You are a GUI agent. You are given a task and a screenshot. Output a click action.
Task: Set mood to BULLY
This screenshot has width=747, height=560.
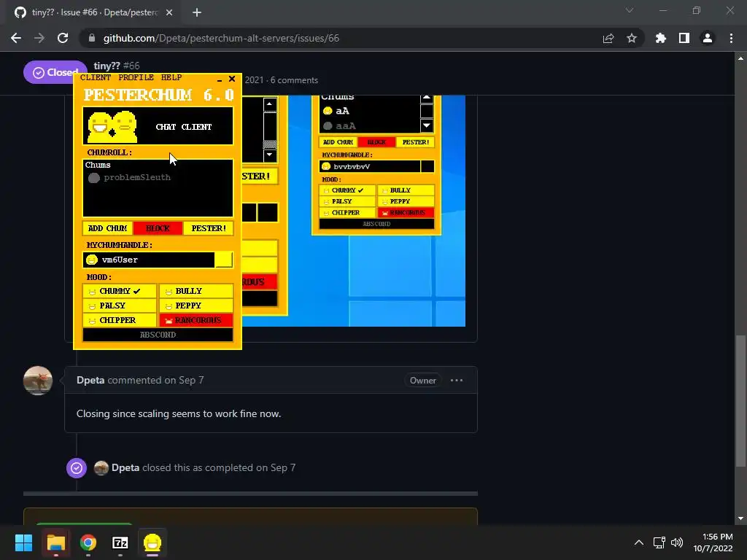point(196,291)
